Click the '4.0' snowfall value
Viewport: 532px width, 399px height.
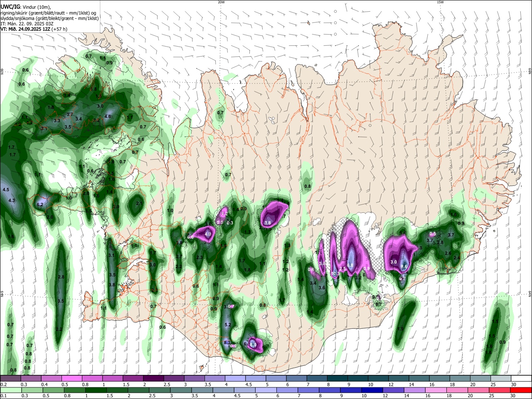pyautogui.click(x=208, y=234)
